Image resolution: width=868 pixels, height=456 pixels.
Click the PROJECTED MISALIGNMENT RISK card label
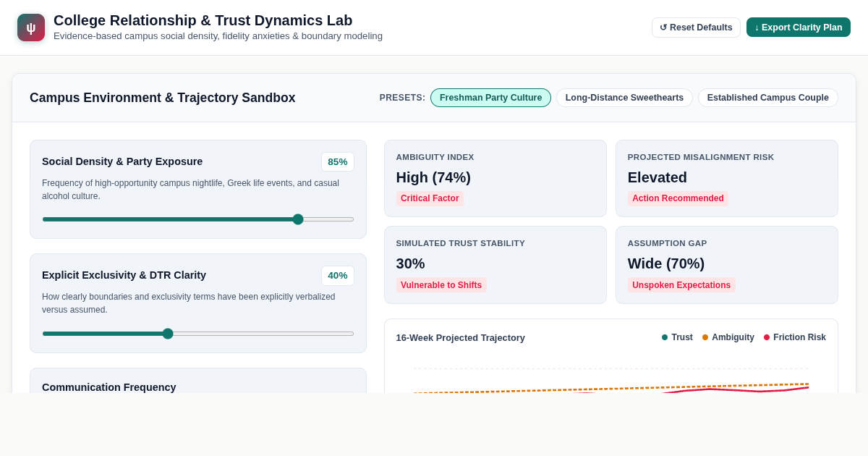[701, 157]
